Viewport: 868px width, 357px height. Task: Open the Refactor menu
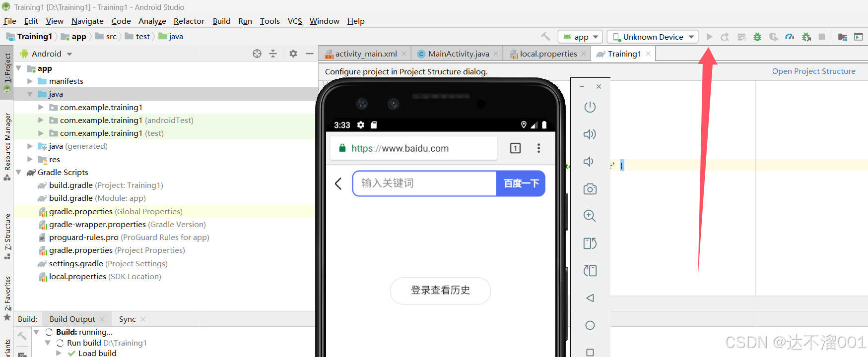pos(189,21)
